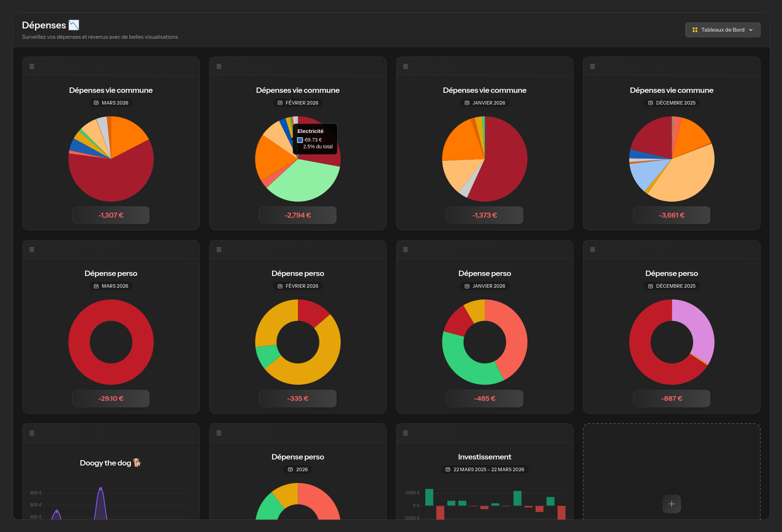This screenshot has height=532, width=782.
Task: Click the drag handle on Mars 2026 vie commune card
Action: point(32,66)
